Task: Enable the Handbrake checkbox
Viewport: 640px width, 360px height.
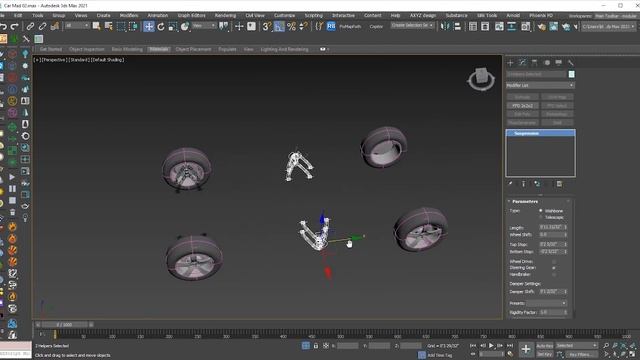Action: pyautogui.click(x=554, y=274)
